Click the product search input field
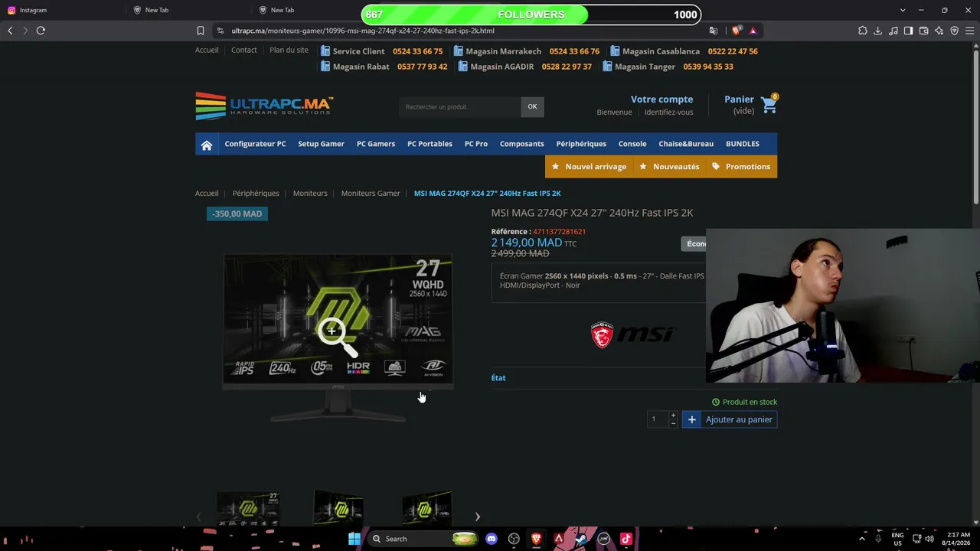The width and height of the screenshot is (980, 551). pyautogui.click(x=459, y=107)
